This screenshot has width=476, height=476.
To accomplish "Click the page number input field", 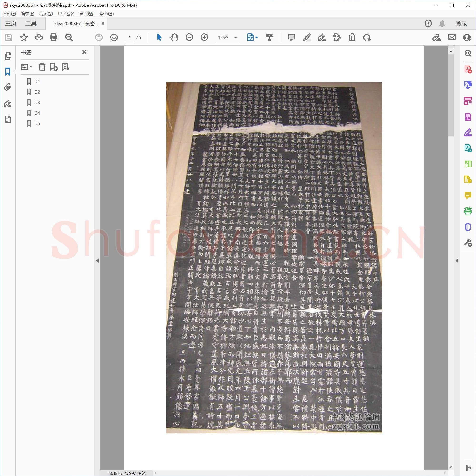I will [130, 37].
